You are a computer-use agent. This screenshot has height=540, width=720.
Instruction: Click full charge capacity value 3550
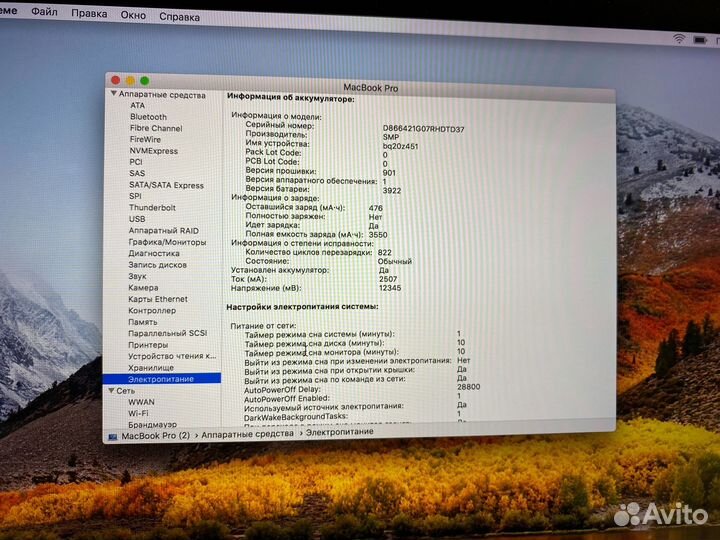tap(378, 235)
